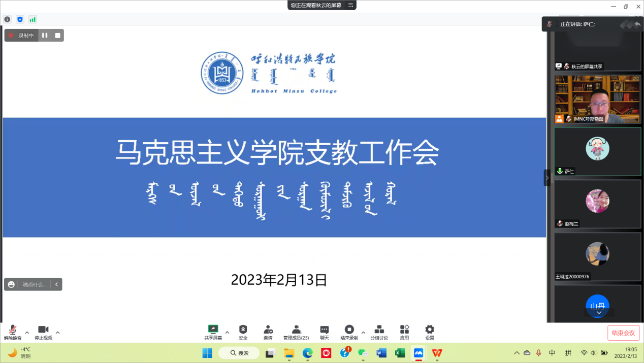Expand audio options arrow beside 解除静音
The height and width of the screenshot is (363, 644).
(27, 333)
